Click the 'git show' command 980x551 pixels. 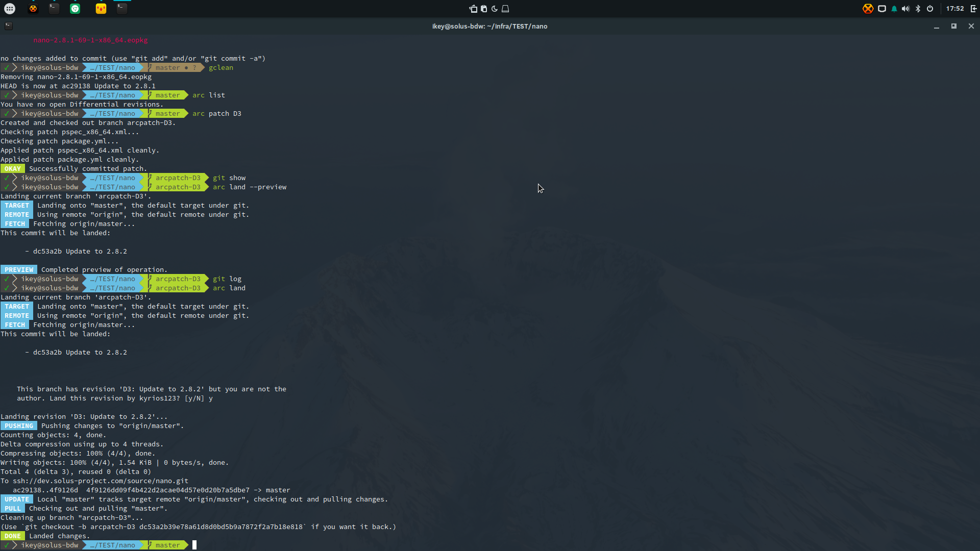[229, 178]
